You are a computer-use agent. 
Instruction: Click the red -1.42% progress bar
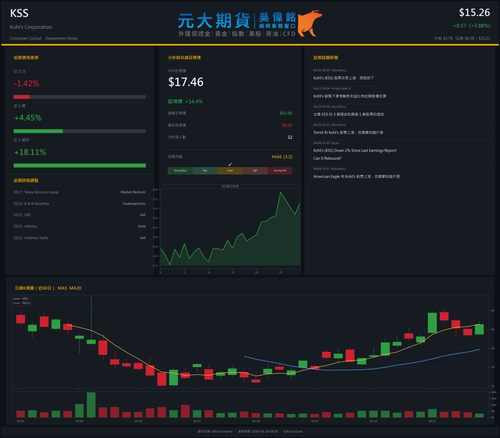click(22, 97)
